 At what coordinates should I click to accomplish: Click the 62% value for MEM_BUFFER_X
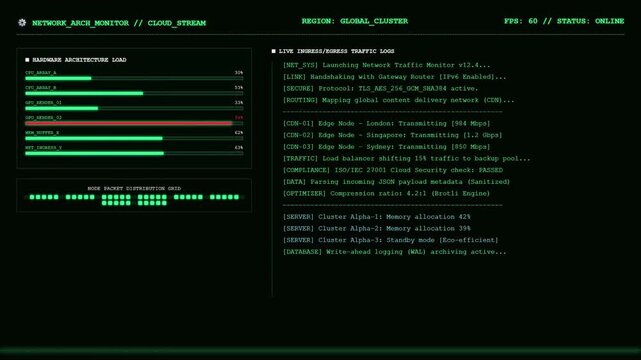coord(239,132)
